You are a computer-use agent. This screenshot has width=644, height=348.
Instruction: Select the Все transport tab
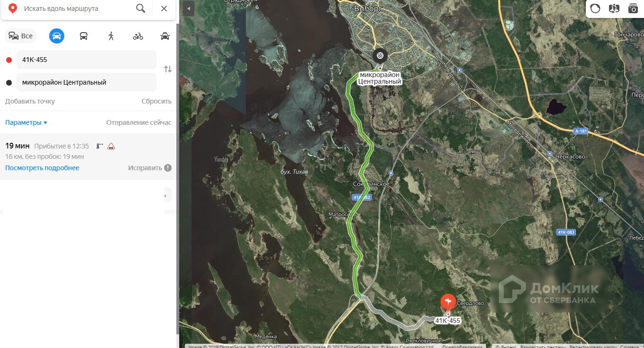point(21,36)
